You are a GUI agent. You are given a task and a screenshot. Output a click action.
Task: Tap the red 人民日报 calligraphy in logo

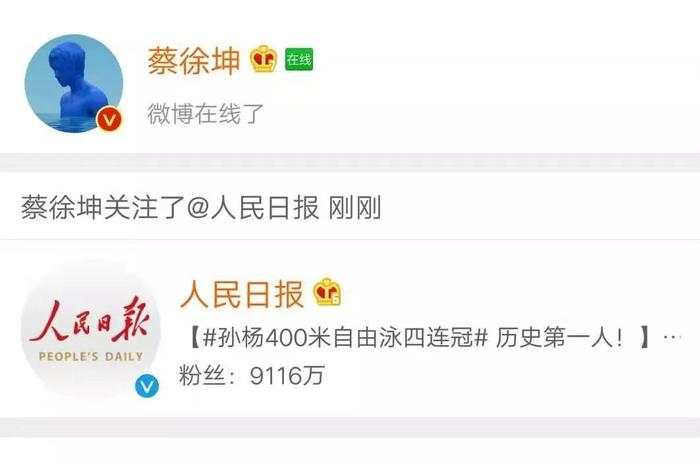coord(89,321)
